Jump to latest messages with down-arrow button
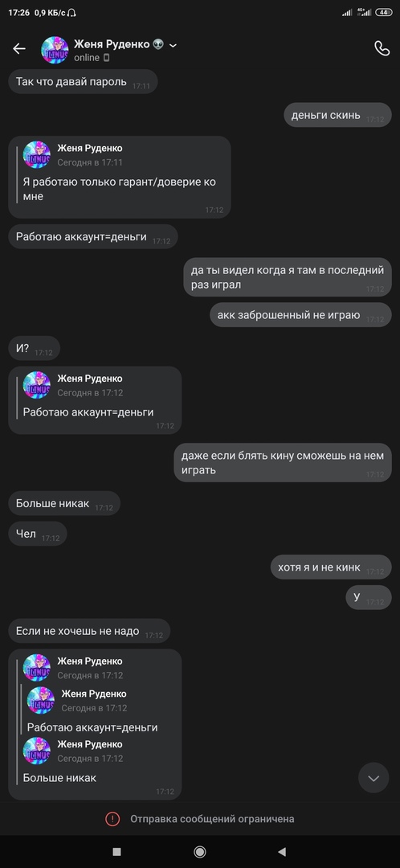 point(373,778)
